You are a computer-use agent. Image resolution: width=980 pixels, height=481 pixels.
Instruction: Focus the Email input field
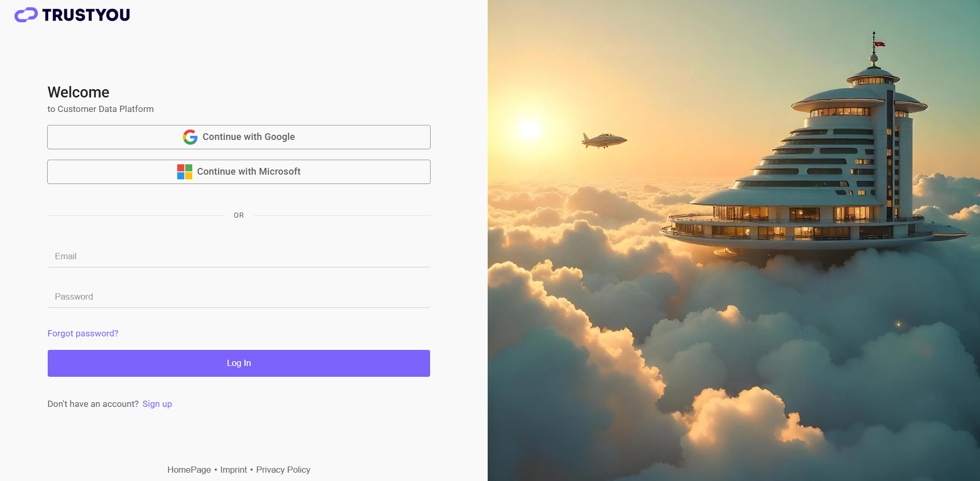[x=239, y=256]
